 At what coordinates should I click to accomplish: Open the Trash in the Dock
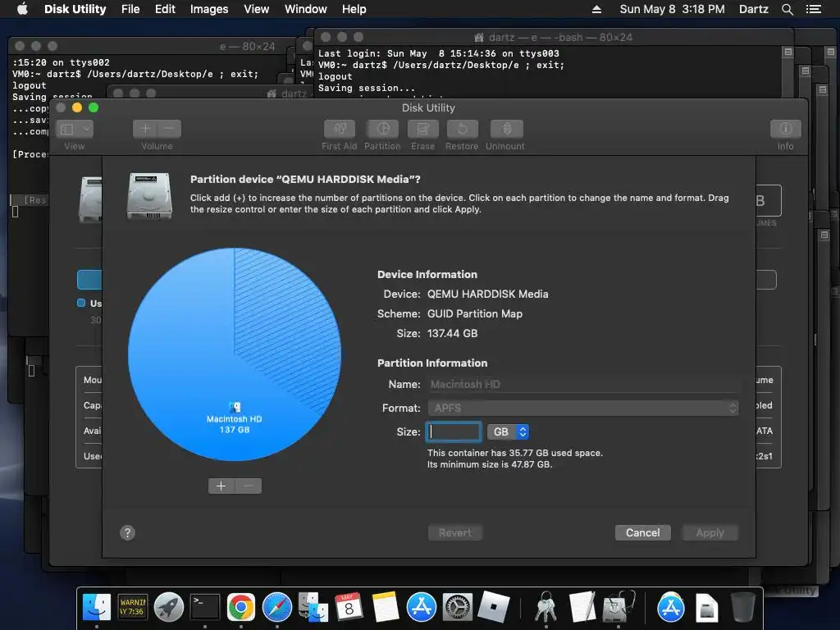click(x=743, y=607)
